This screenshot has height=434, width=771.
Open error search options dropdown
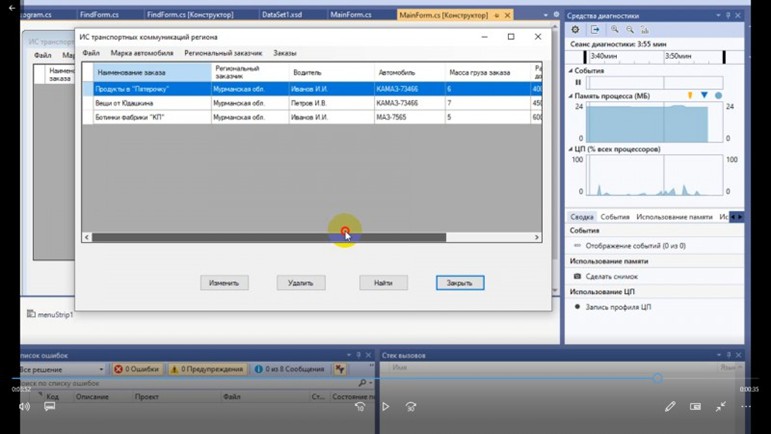tap(370, 383)
